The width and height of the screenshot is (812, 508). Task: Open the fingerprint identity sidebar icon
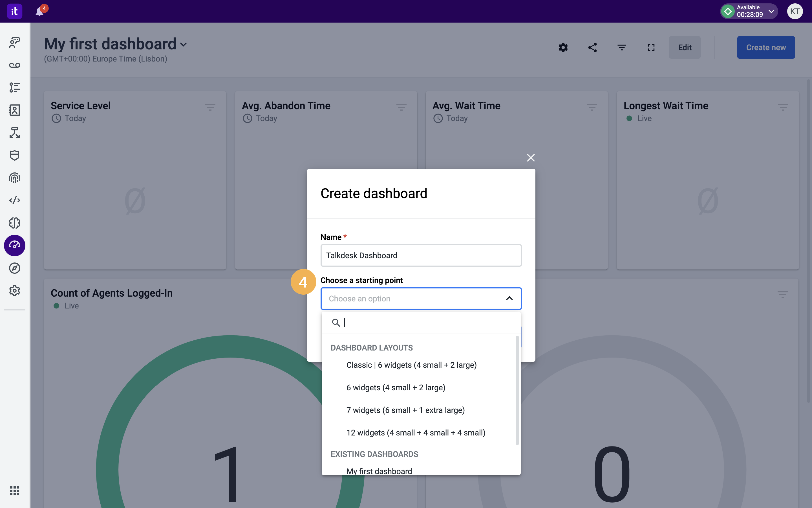pyautogui.click(x=14, y=178)
